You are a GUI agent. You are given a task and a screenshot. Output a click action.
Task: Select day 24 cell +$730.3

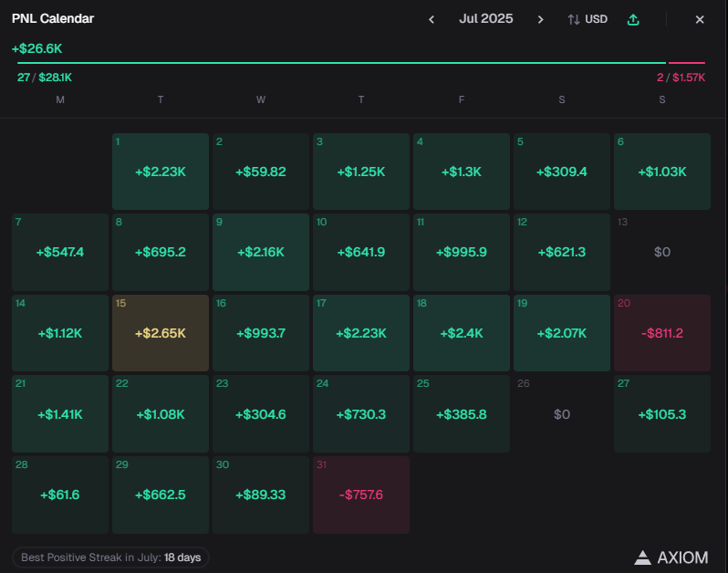[x=361, y=413]
